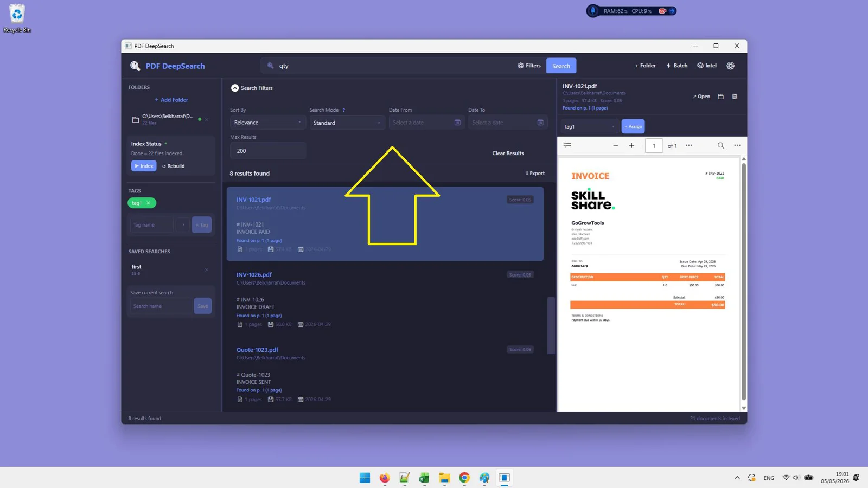Click the Max Results field showing 200
Image resolution: width=868 pixels, height=488 pixels.
(x=267, y=151)
